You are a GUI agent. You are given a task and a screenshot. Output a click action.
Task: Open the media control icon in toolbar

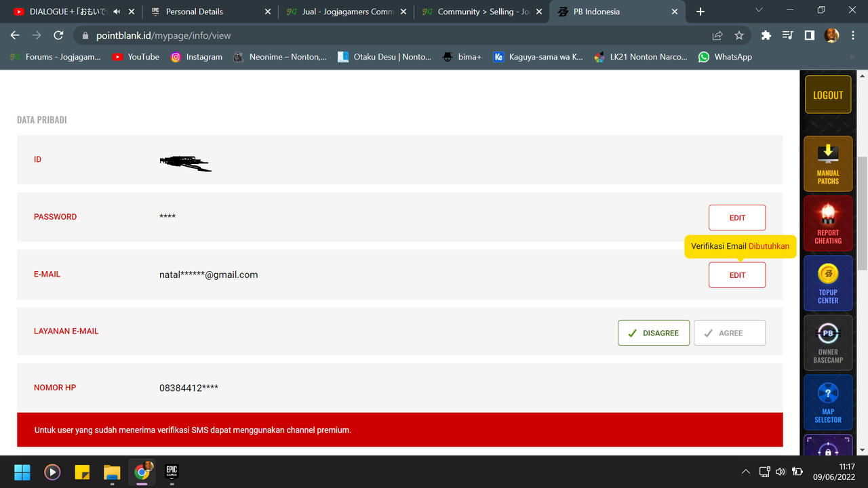click(x=787, y=35)
